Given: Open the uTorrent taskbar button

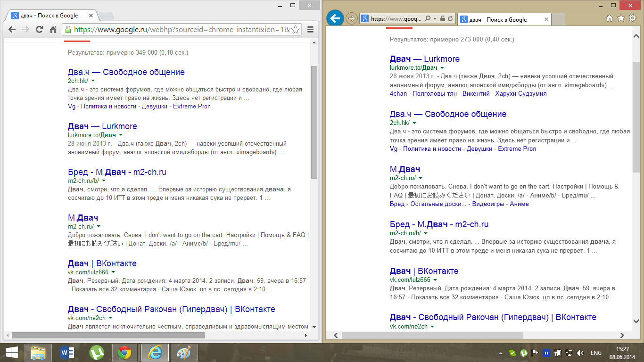Looking at the screenshot, I should click(97, 353).
